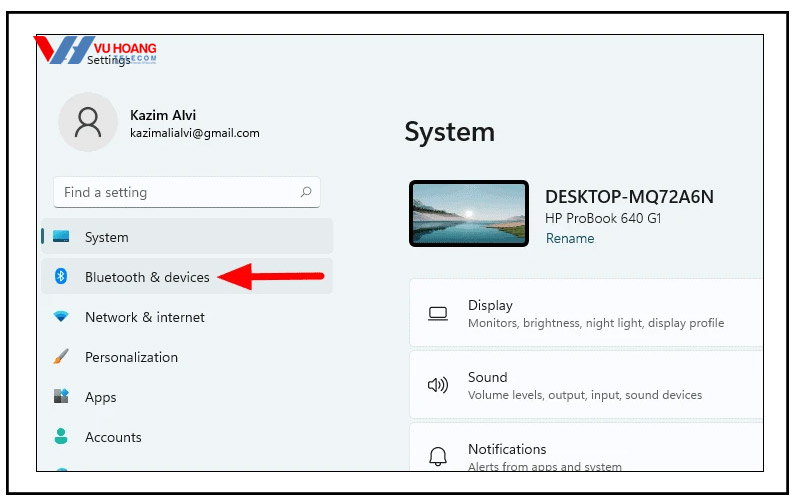
Task: Click the Rename link under the device name
Action: 570,239
